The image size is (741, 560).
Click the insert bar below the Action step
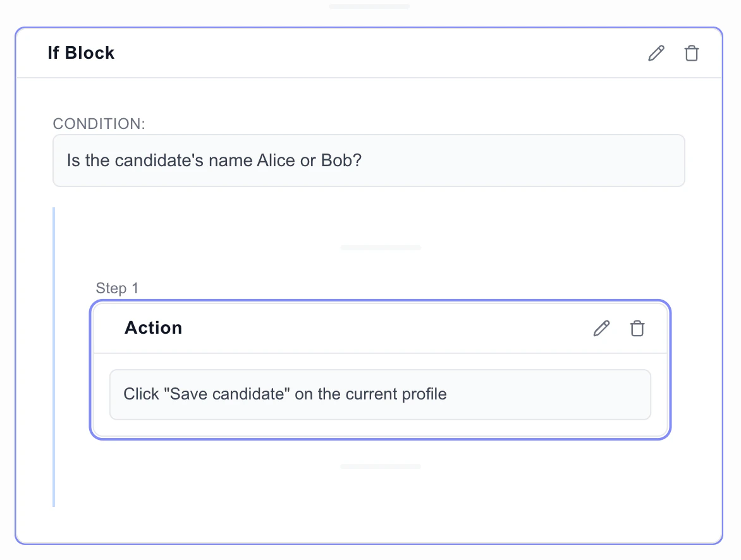[381, 466]
